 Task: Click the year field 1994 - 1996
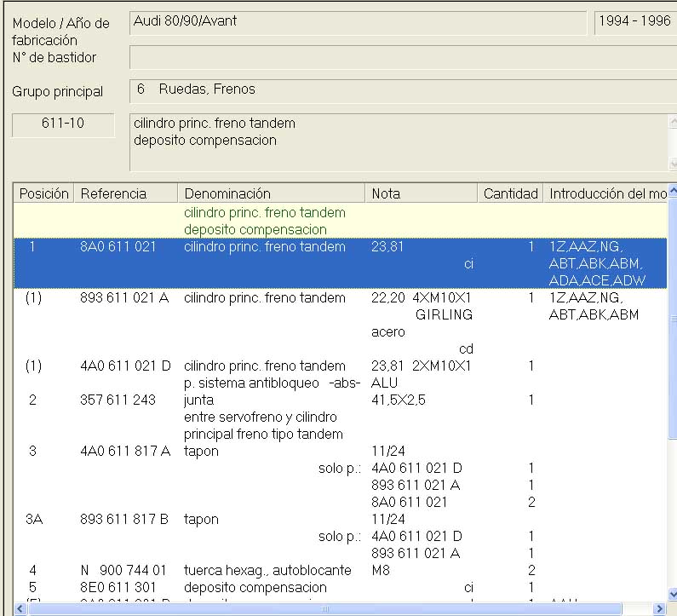tap(635, 22)
